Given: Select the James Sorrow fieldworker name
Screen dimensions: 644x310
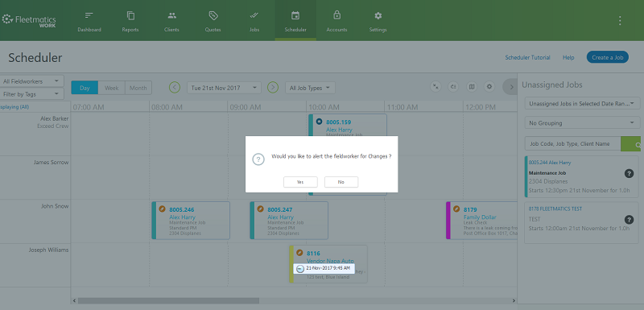Looking at the screenshot, I should (51, 162).
